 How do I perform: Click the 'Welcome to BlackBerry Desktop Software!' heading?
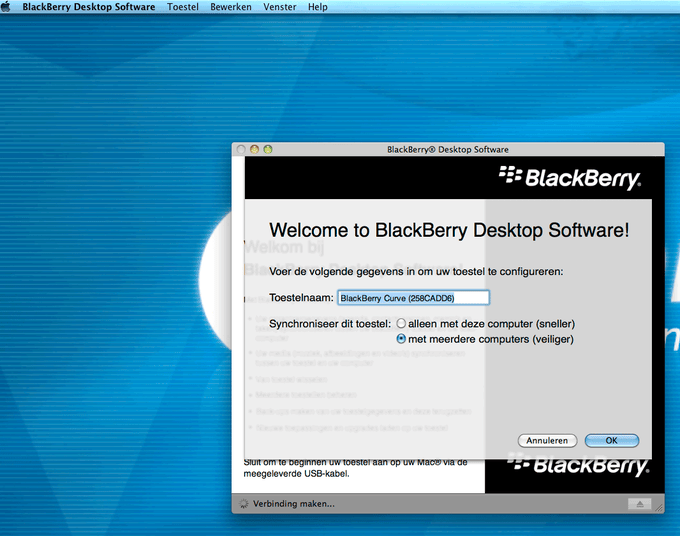tap(449, 230)
